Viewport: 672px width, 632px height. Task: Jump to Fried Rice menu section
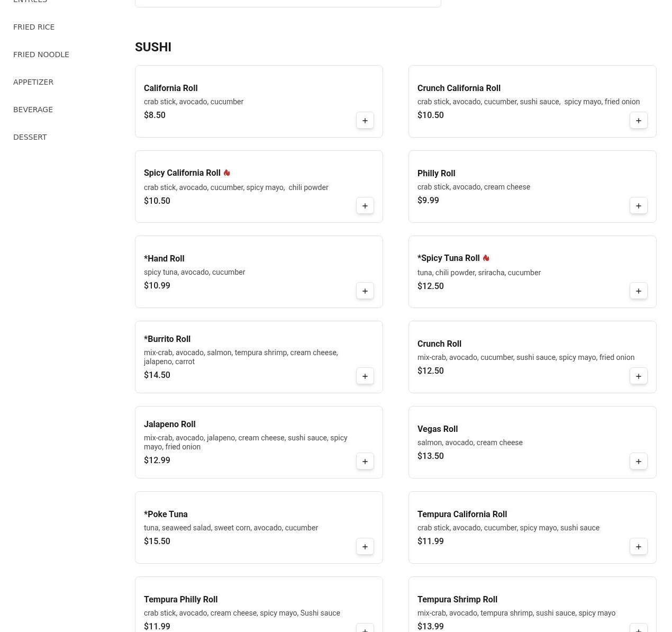(x=34, y=27)
